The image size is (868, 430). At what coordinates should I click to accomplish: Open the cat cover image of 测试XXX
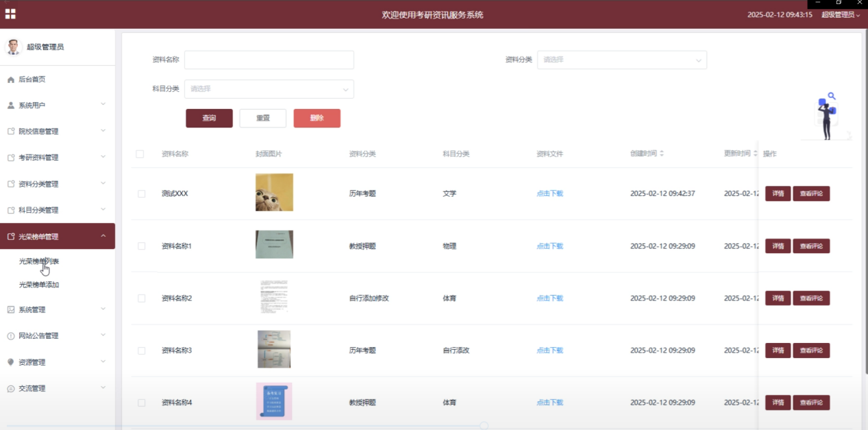pos(274,192)
